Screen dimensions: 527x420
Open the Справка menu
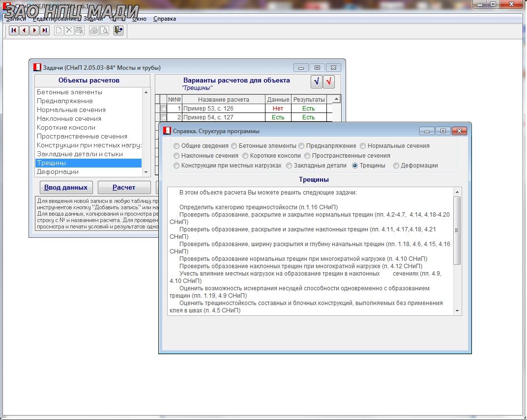point(165,19)
